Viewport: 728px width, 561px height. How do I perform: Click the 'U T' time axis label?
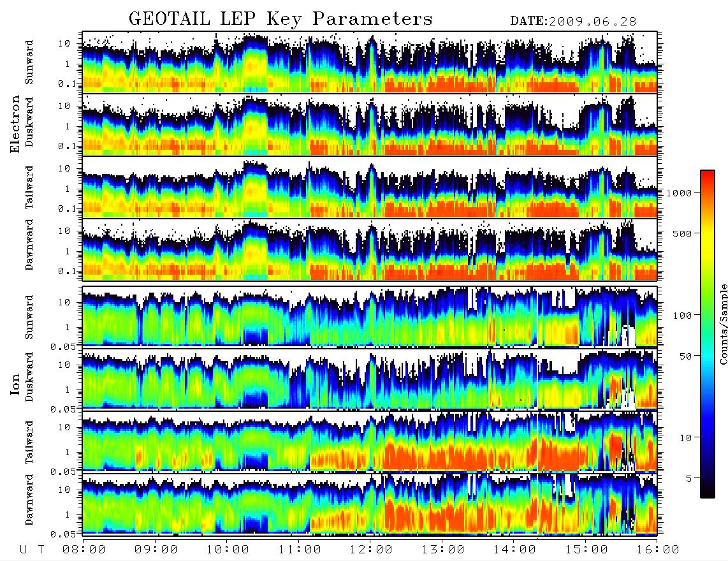point(32,550)
